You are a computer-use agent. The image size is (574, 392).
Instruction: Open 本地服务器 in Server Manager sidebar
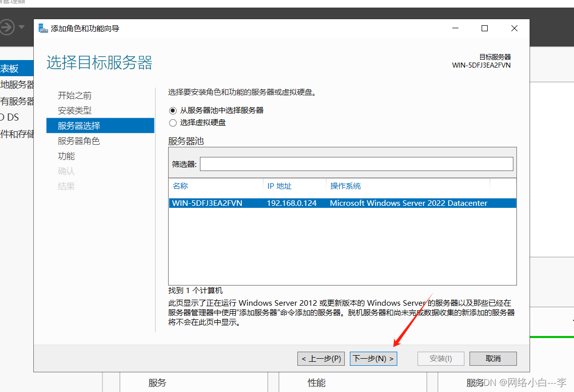pos(17,84)
